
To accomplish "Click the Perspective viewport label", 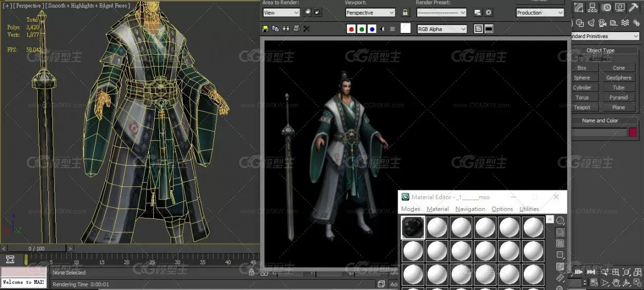I will [x=28, y=6].
